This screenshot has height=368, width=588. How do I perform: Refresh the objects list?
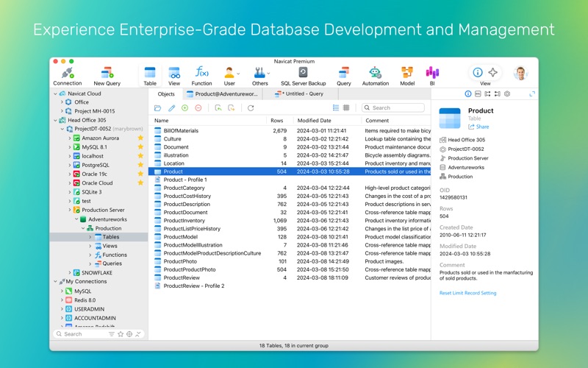click(x=251, y=108)
